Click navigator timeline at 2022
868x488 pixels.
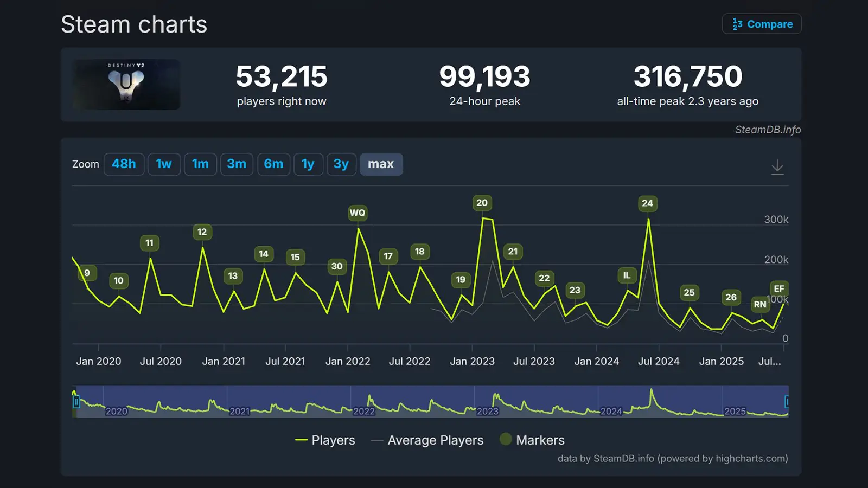364,411
